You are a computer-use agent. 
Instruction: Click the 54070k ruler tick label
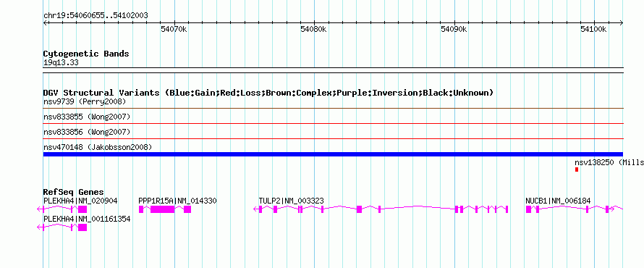(x=174, y=29)
